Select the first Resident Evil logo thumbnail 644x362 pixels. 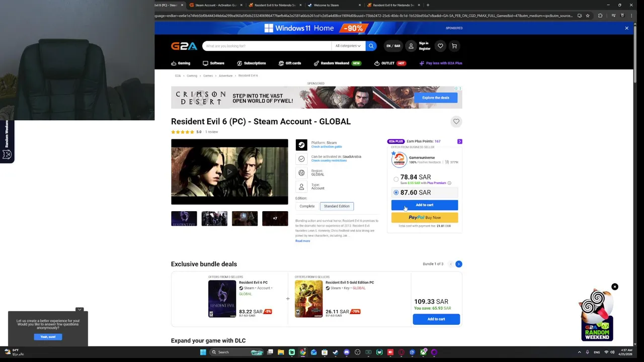[184, 219]
